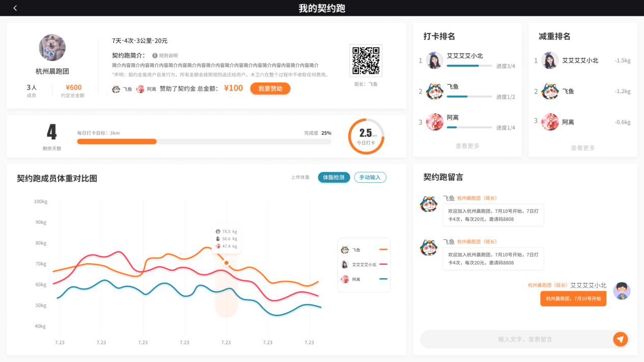
Task: Click the 上传体重 label
Action: (300, 178)
